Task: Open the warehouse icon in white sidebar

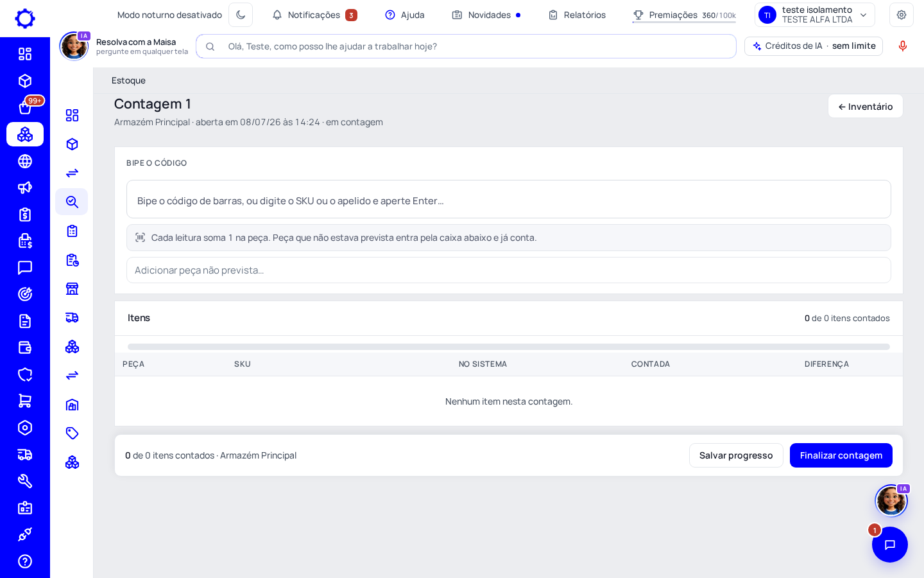Action: click(x=72, y=405)
